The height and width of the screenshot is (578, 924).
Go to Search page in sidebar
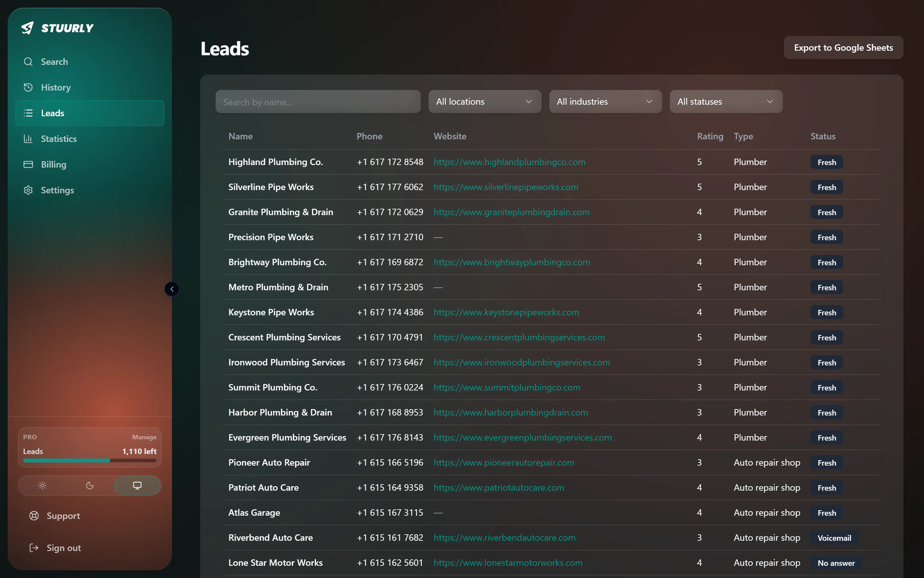coord(90,62)
